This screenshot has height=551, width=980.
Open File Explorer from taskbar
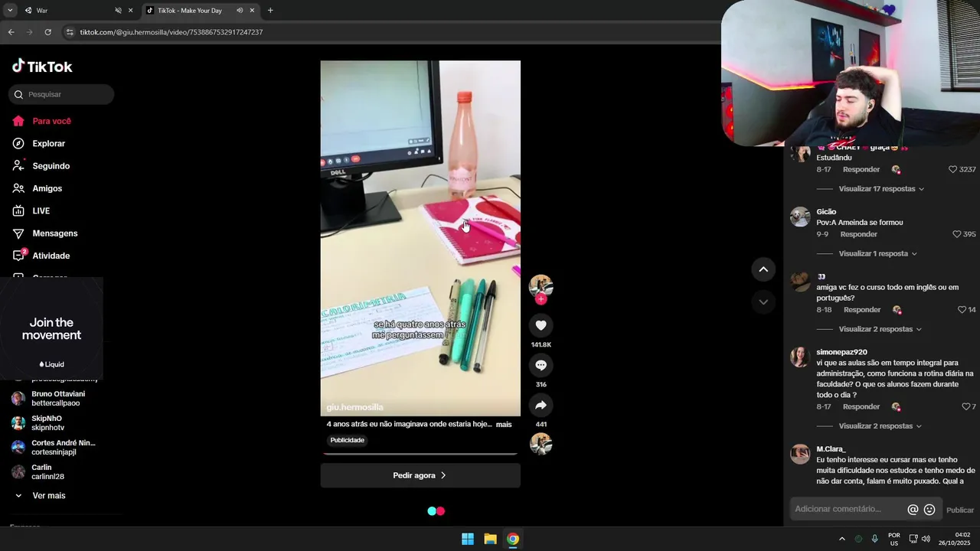coord(490,539)
